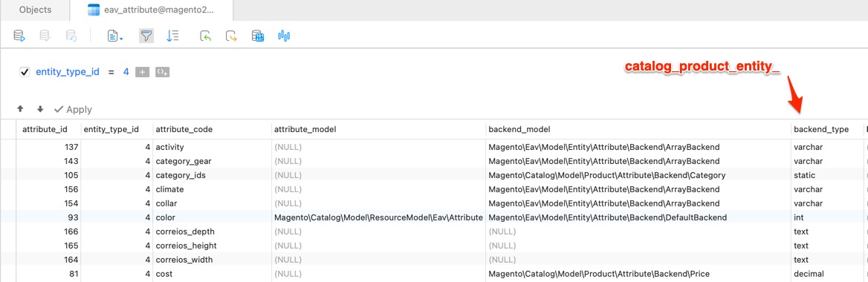Click the attribute_code column header

(x=212, y=129)
